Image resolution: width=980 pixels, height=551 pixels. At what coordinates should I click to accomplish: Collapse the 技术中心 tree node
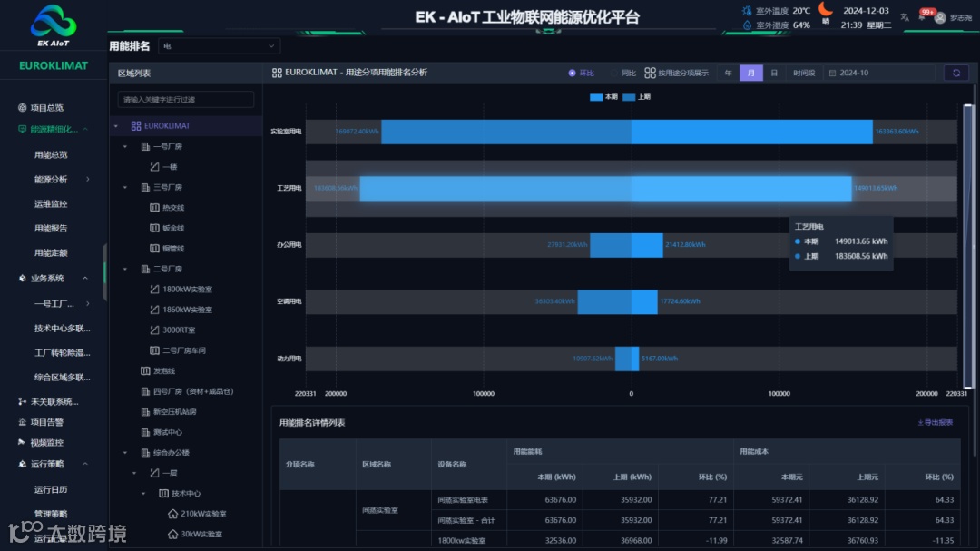[x=143, y=494]
